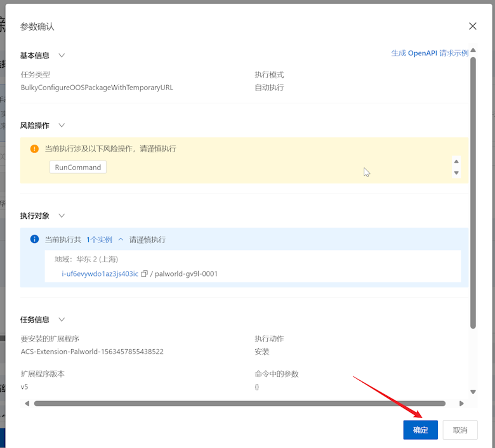Click the extension version value v5
The image size is (495, 448).
tap(24, 386)
